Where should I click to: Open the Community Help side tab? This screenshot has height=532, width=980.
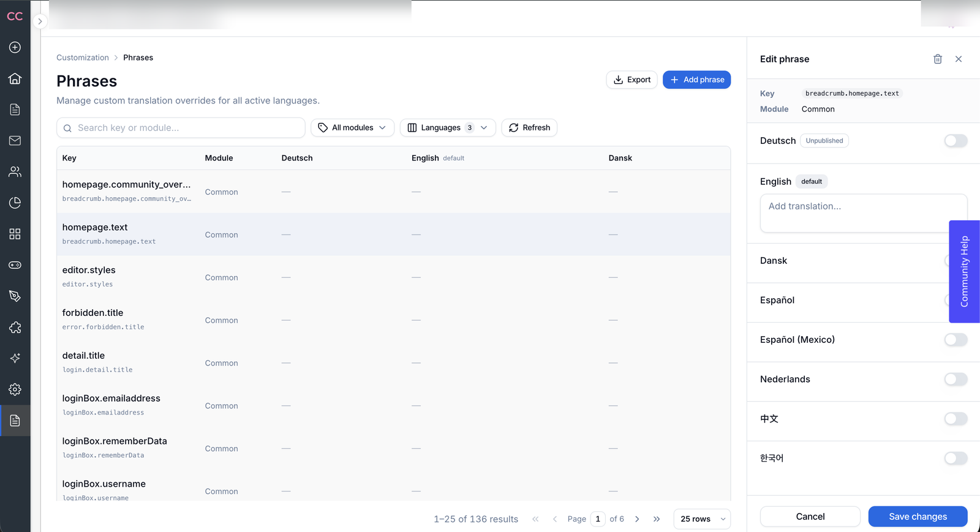[964, 271]
